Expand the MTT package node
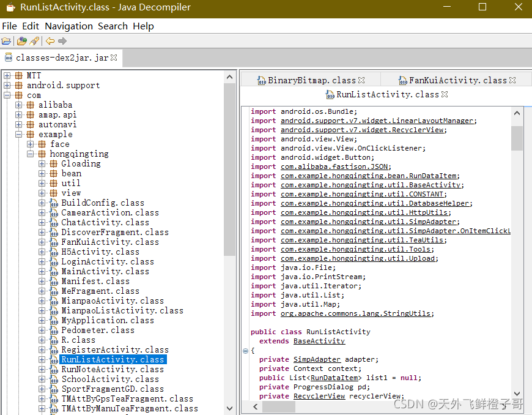The image size is (532, 415). click(x=7, y=75)
